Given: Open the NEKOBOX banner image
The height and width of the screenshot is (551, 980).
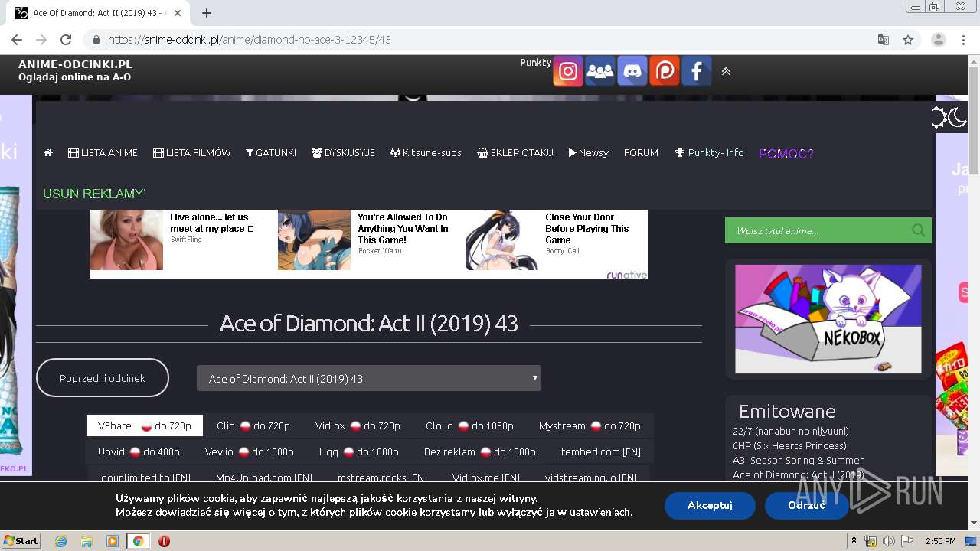Looking at the screenshot, I should point(828,319).
